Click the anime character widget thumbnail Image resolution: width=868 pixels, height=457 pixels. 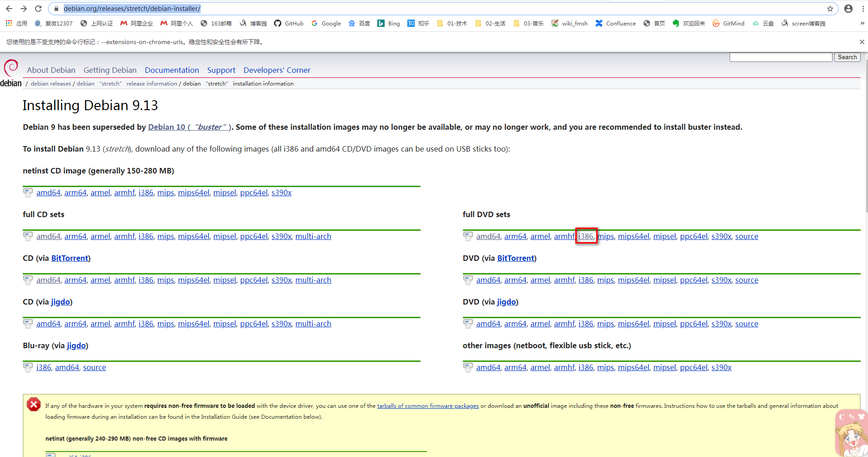pos(851,433)
